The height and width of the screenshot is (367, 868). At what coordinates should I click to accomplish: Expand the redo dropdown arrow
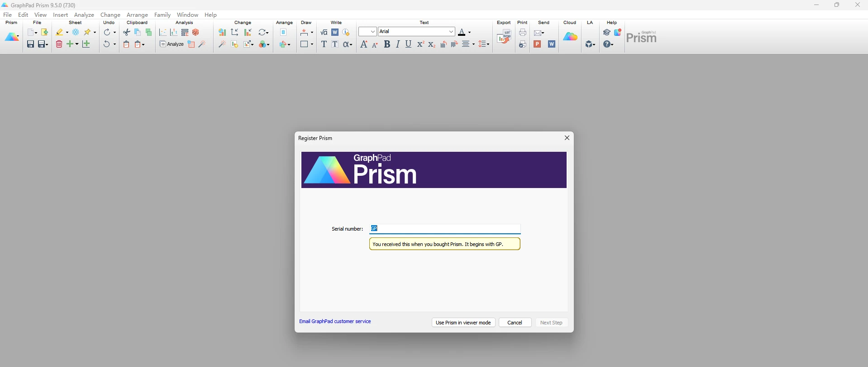point(115,33)
